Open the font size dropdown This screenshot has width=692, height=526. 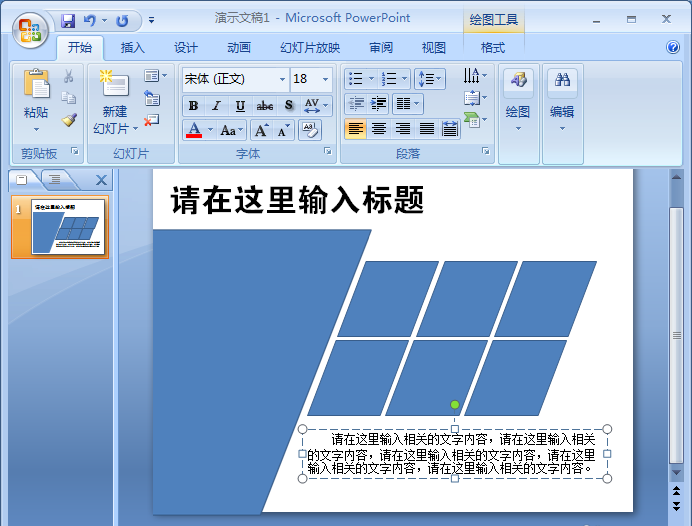tap(325, 79)
